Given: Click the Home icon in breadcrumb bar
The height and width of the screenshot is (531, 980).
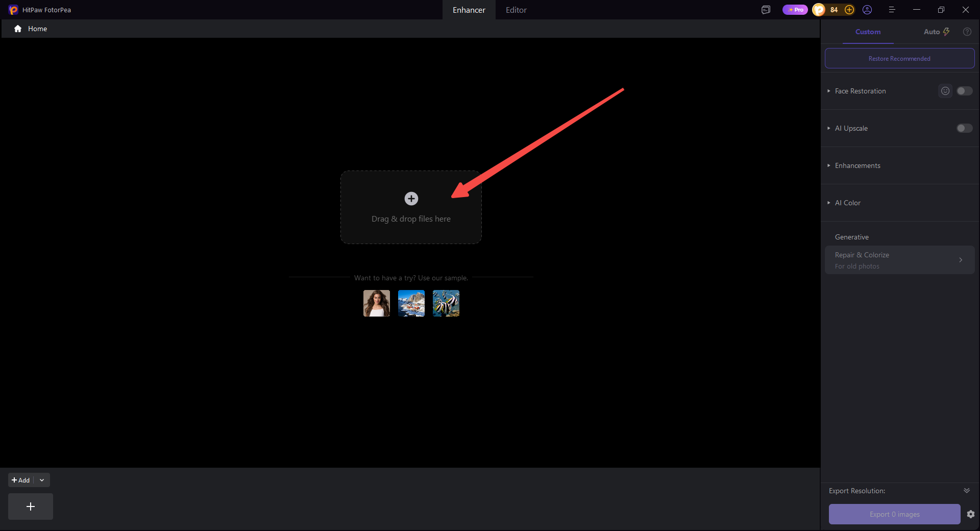Looking at the screenshot, I should [x=18, y=29].
